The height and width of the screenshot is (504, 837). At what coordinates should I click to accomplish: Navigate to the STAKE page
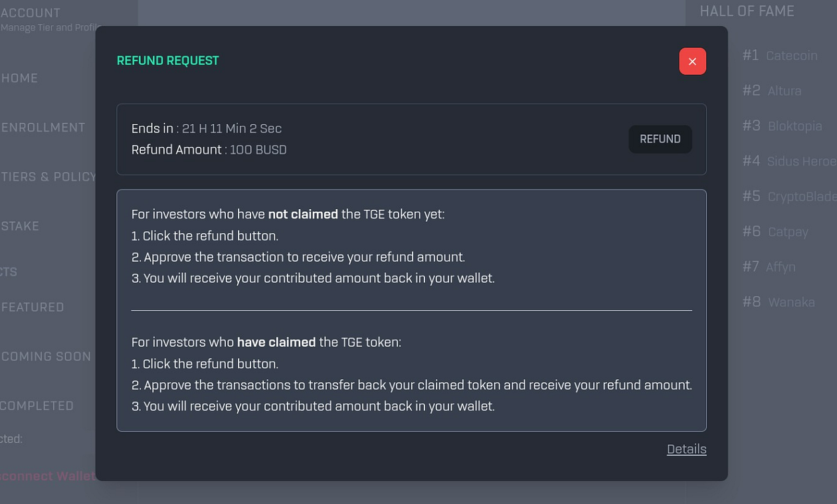(x=21, y=226)
